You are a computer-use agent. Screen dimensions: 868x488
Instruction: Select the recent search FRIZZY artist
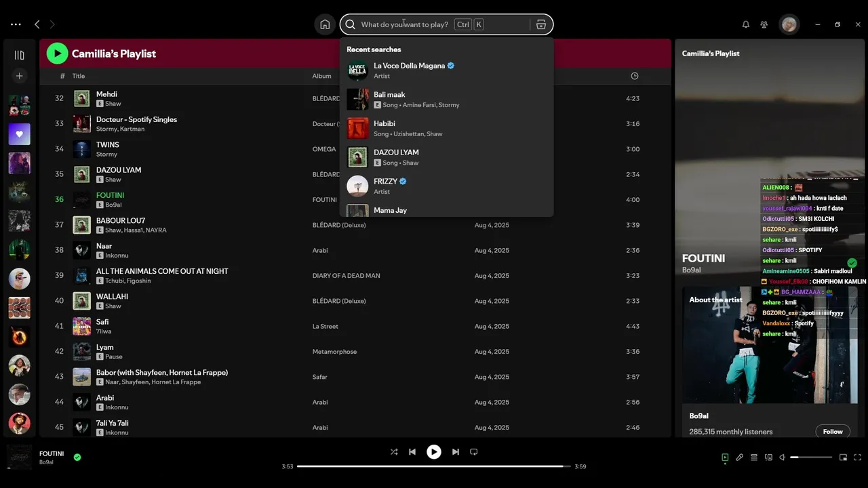(446, 186)
